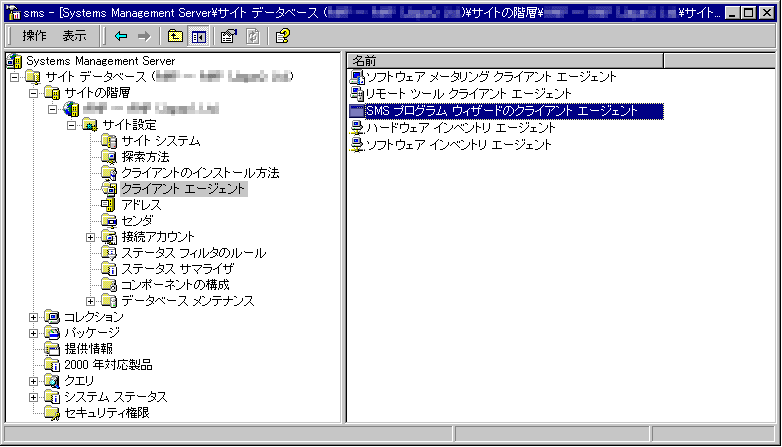Expand the コレクション node
782x447 pixels.
pos(33,317)
